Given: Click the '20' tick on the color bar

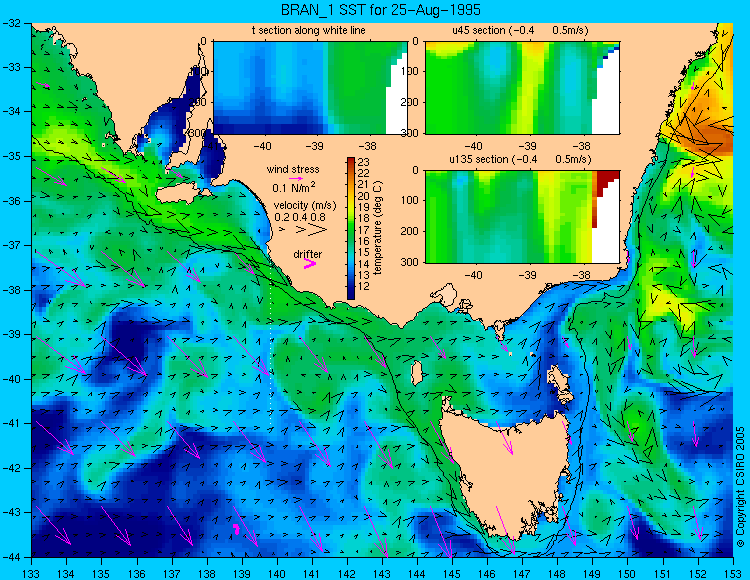Looking at the screenshot, I should pyautogui.click(x=364, y=196).
